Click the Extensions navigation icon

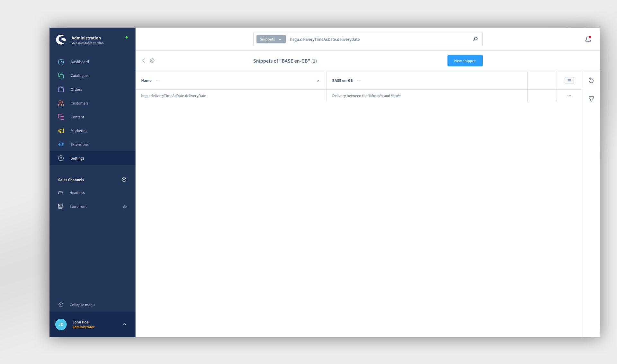pos(61,144)
